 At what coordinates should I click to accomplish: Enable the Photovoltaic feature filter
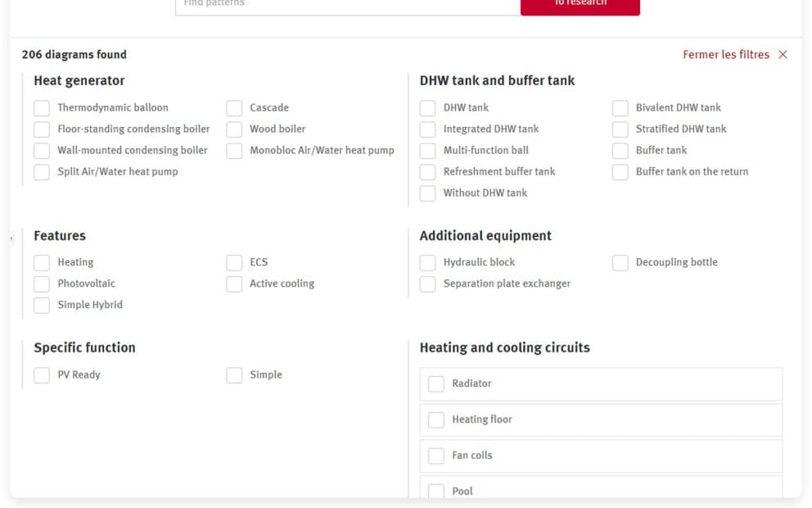click(42, 284)
